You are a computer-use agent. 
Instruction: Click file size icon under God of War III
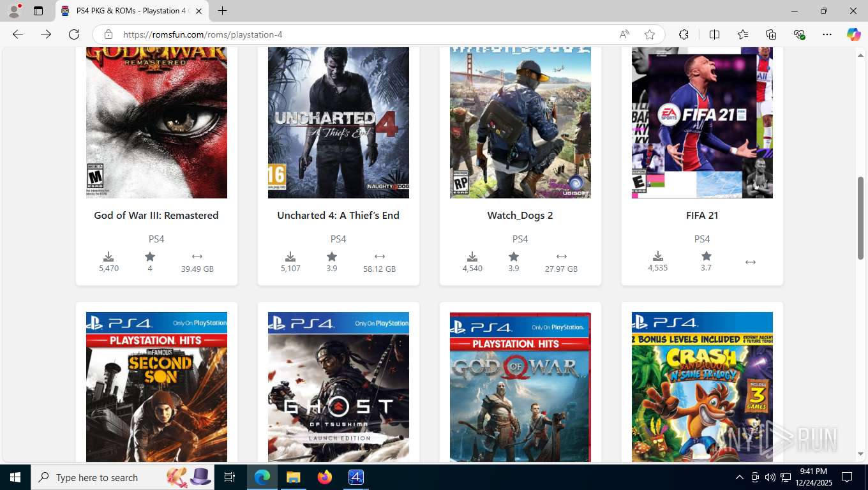pos(197,256)
